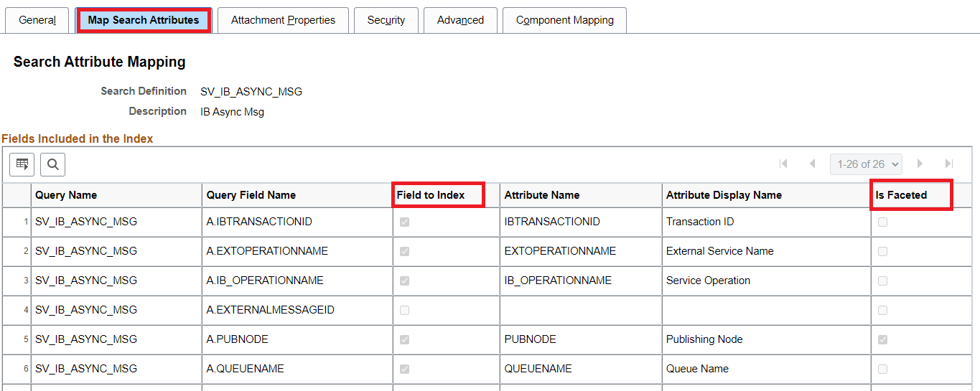
Task: Switch to the General tab
Action: pyautogui.click(x=37, y=20)
